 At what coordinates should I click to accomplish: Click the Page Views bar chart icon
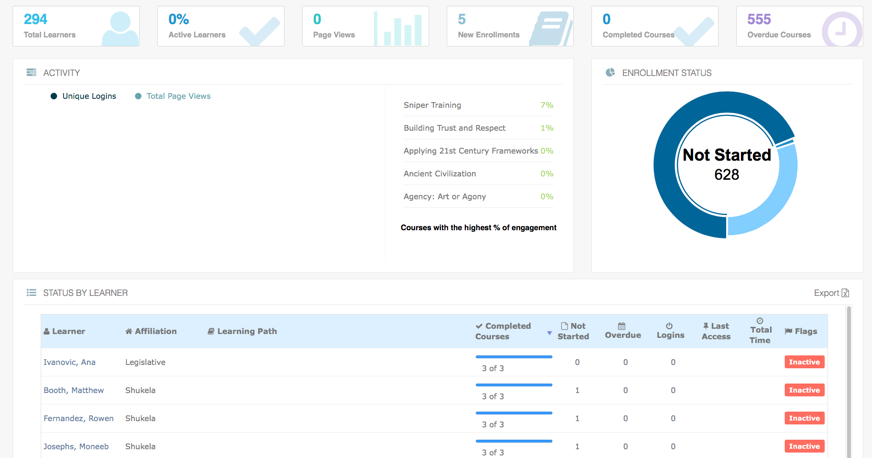pyautogui.click(x=398, y=29)
